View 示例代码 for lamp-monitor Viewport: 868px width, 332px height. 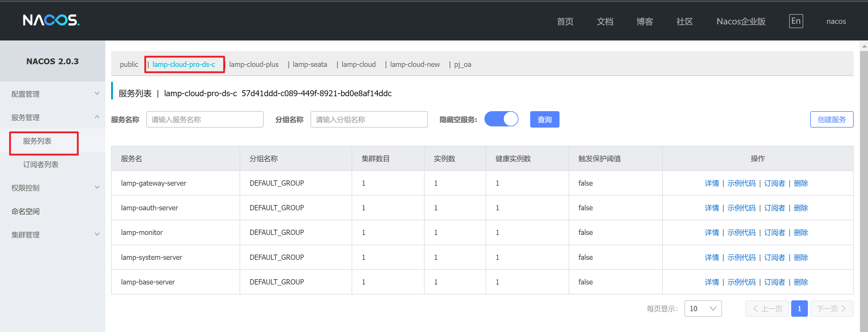(x=741, y=233)
